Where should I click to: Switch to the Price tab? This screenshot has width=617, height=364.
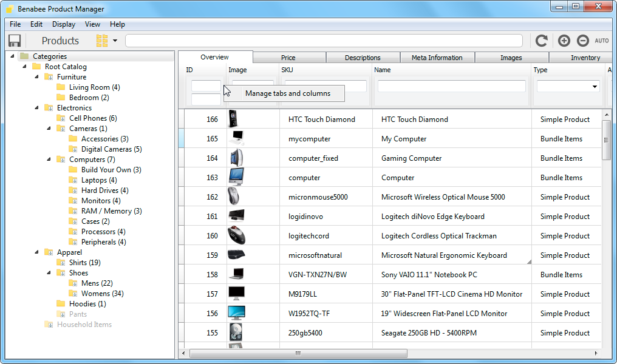coord(288,58)
